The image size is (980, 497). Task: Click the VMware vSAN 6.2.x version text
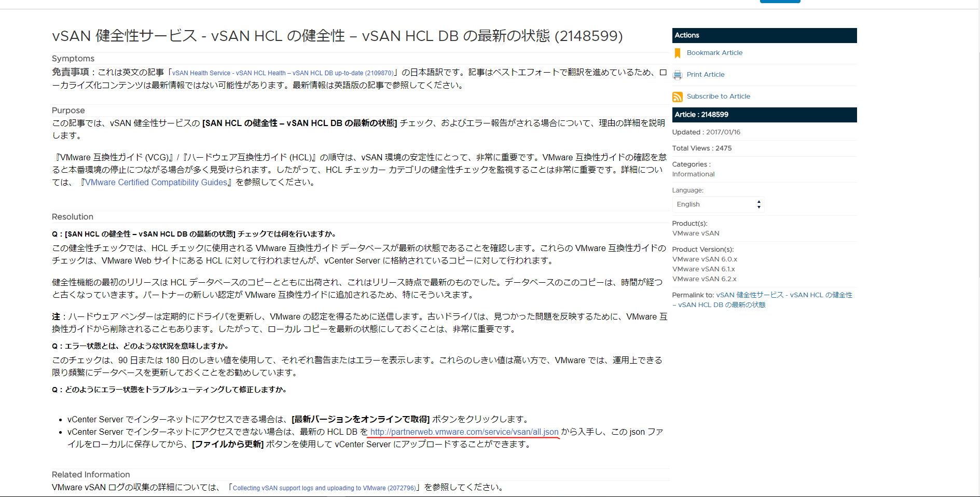pyautogui.click(x=704, y=279)
